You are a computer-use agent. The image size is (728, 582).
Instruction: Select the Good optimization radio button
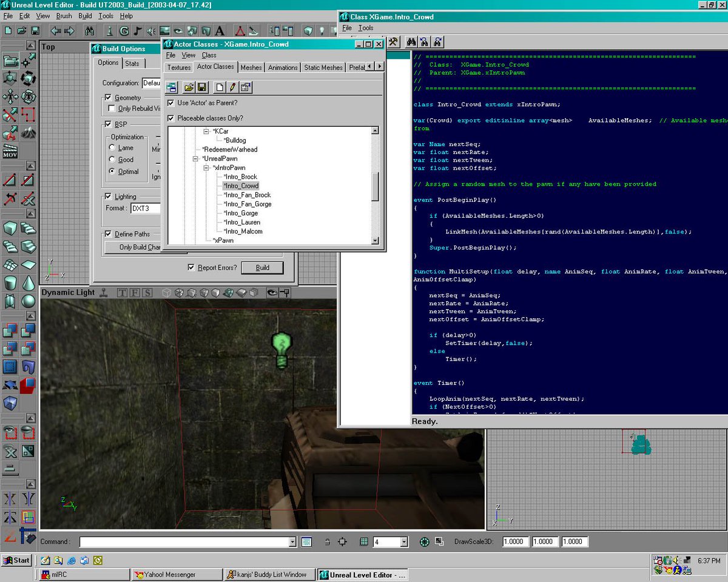click(112, 159)
